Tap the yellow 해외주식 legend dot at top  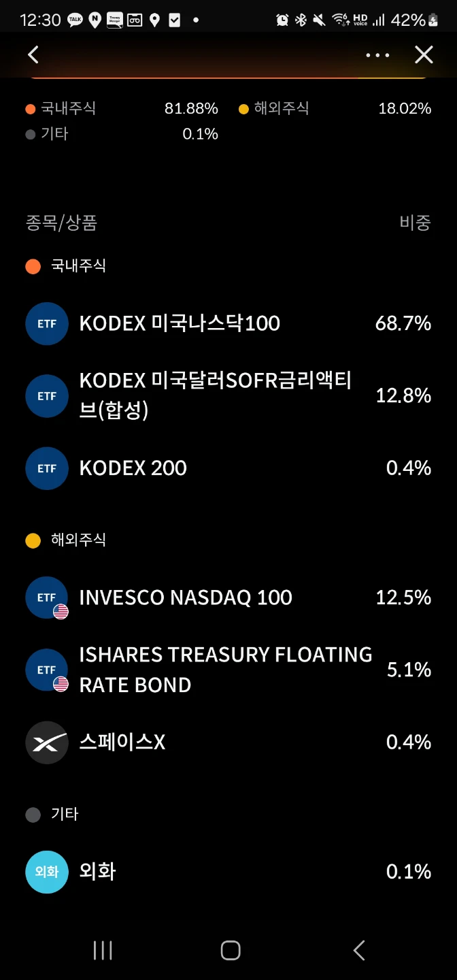pyautogui.click(x=243, y=109)
